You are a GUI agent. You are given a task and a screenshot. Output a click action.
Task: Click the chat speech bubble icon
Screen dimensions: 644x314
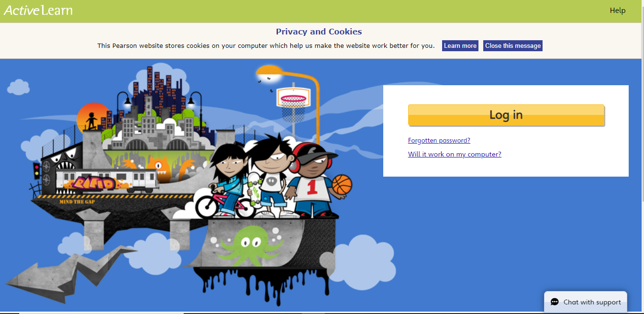coord(555,302)
